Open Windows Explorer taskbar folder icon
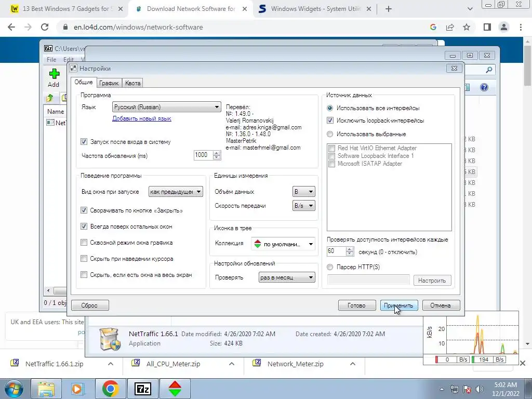Screen dimensions: 532x399 pyautogui.click(x=46, y=389)
